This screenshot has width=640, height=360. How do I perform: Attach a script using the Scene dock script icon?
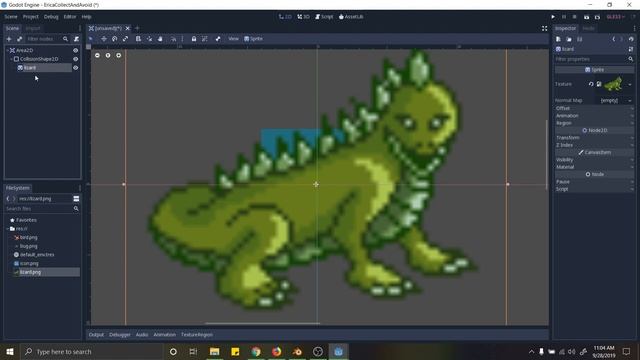point(76,39)
